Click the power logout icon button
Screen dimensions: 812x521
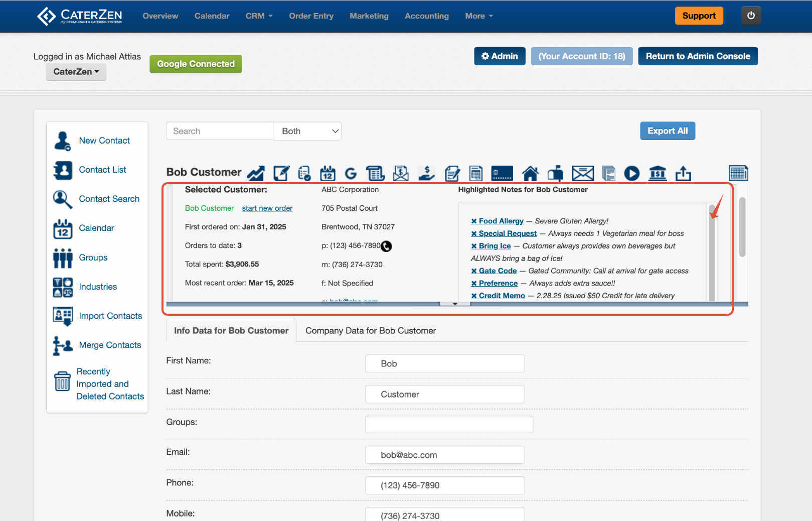tap(751, 16)
